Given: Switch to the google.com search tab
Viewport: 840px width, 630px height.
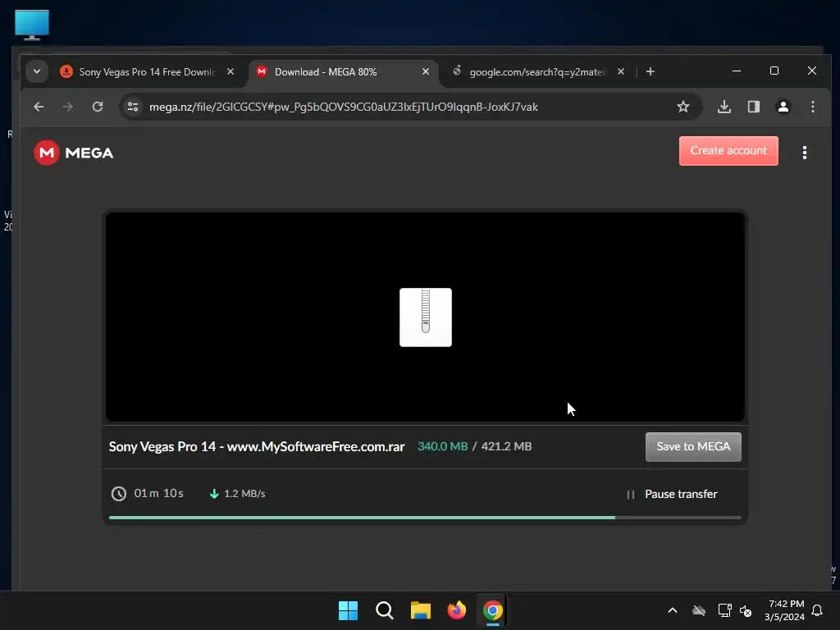Looking at the screenshot, I should (536, 72).
